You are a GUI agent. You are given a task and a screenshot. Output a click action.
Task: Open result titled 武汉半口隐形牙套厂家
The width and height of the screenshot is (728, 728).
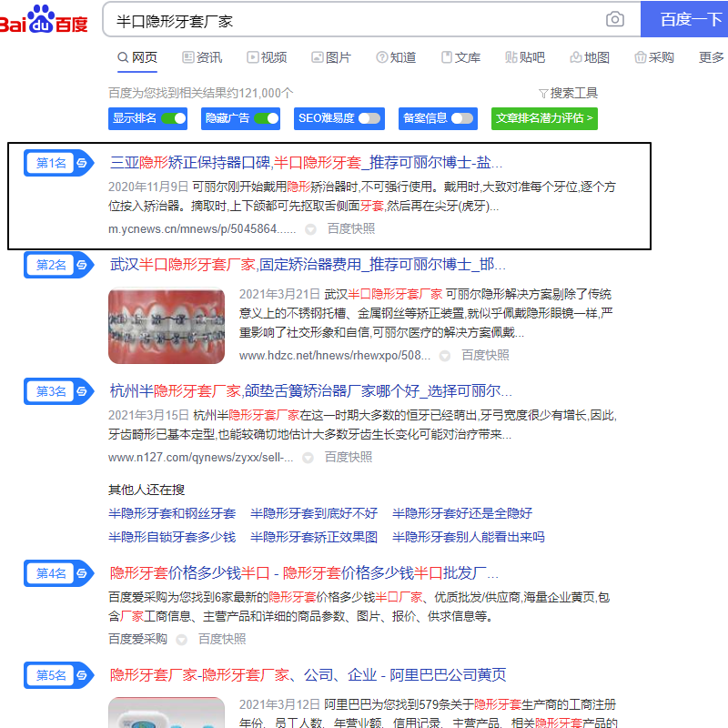[x=308, y=265]
